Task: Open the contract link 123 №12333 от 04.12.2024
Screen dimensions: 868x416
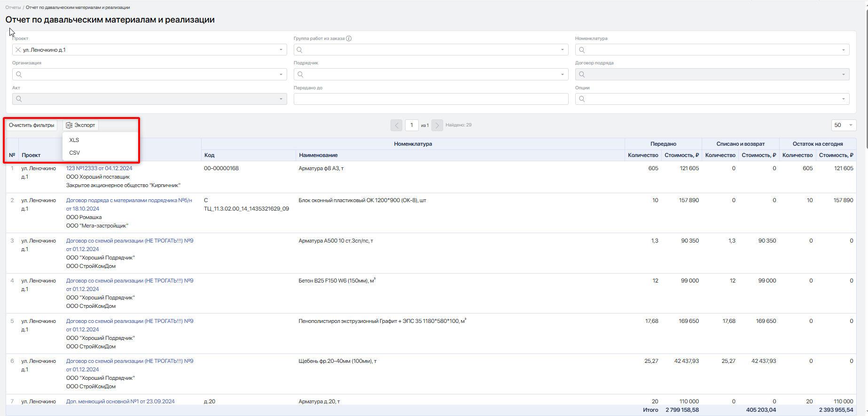Action: coord(99,168)
